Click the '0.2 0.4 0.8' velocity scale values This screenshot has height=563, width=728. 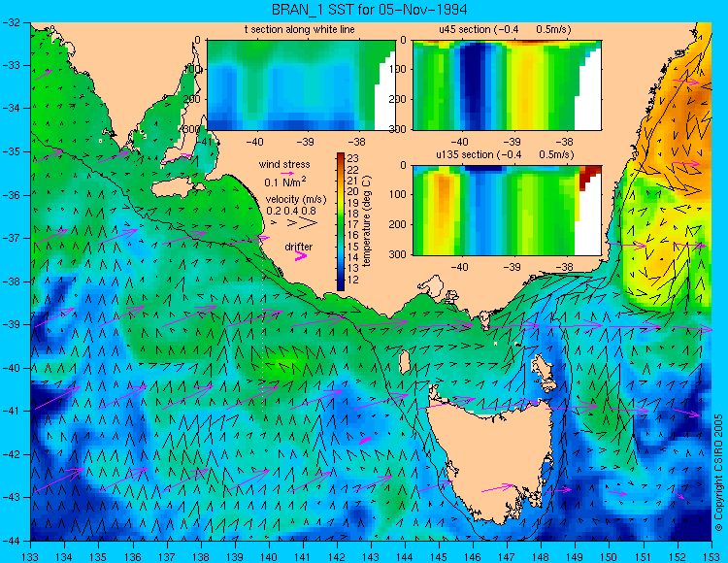coord(291,212)
